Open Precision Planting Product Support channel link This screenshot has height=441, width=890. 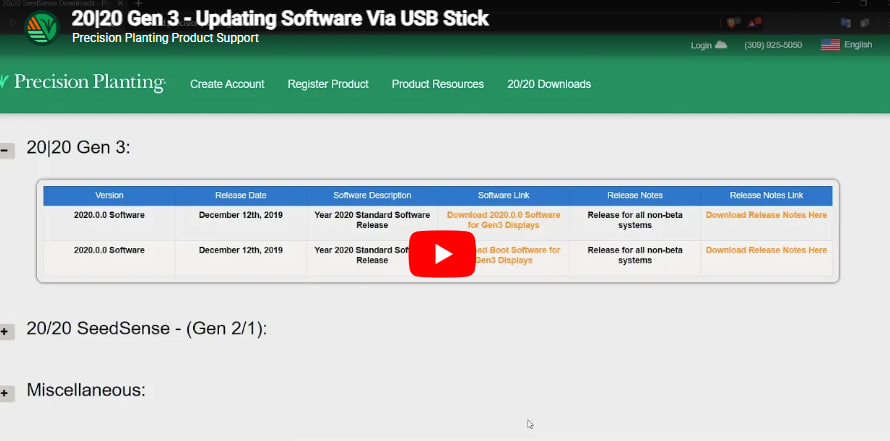click(166, 38)
